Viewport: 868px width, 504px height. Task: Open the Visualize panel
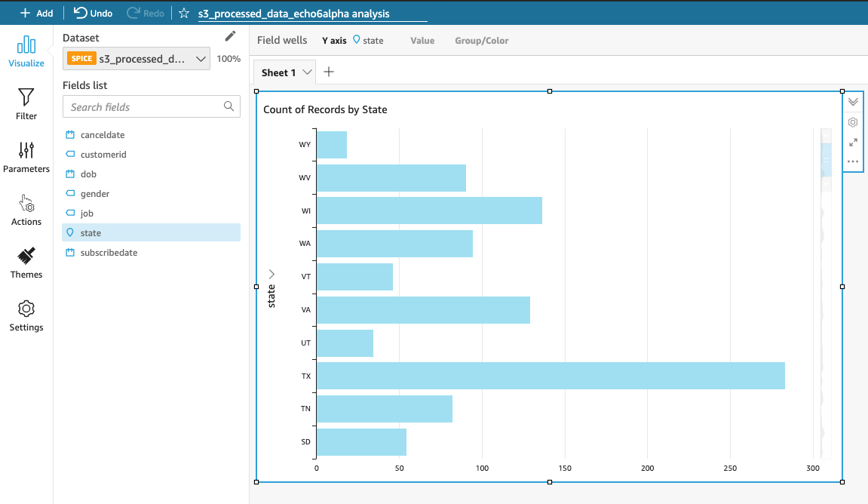point(26,52)
